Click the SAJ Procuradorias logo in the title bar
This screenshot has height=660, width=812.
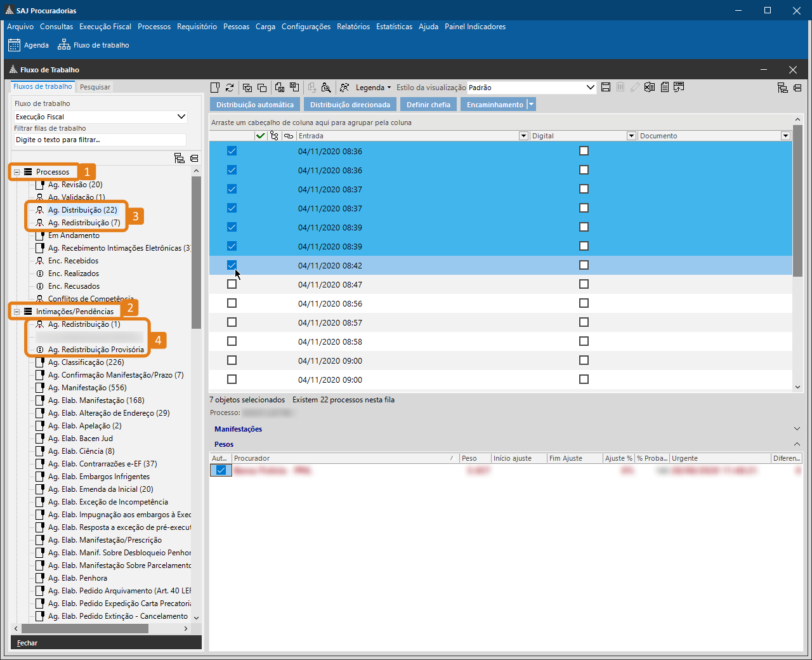(x=9, y=10)
